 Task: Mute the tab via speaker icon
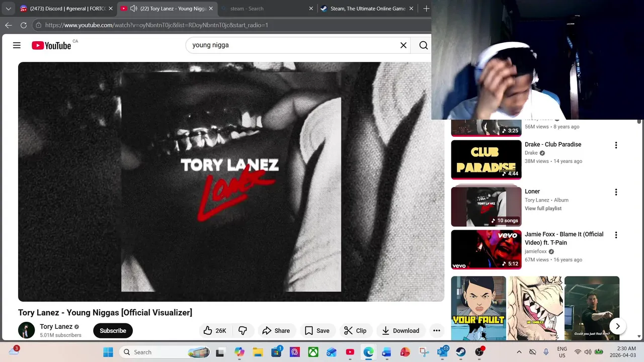coord(134,9)
